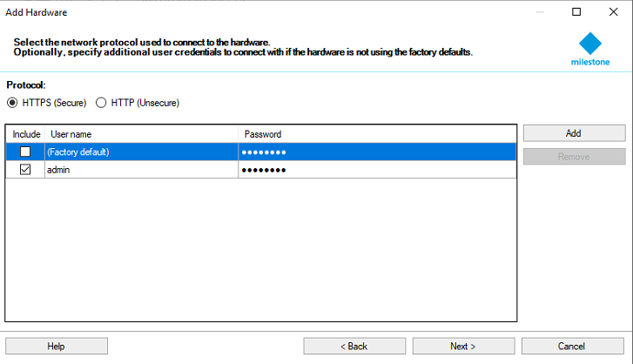Click the User name column header
This screenshot has height=364, width=633.
tap(141, 134)
